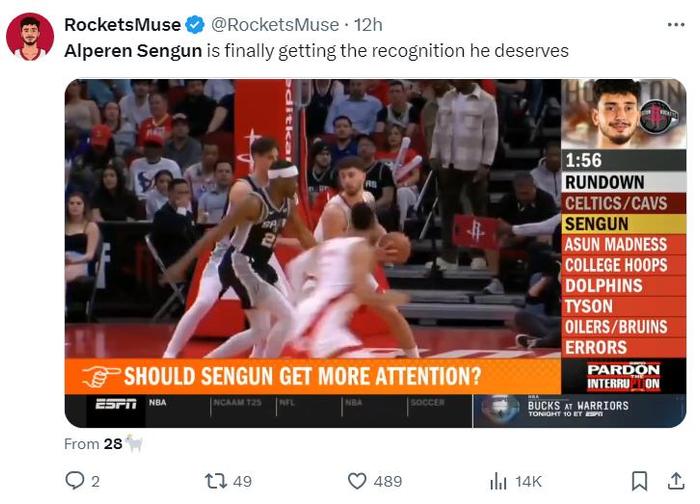The image size is (700, 504).
Task: Click the goat emoji beside 28
Action: [x=134, y=443]
